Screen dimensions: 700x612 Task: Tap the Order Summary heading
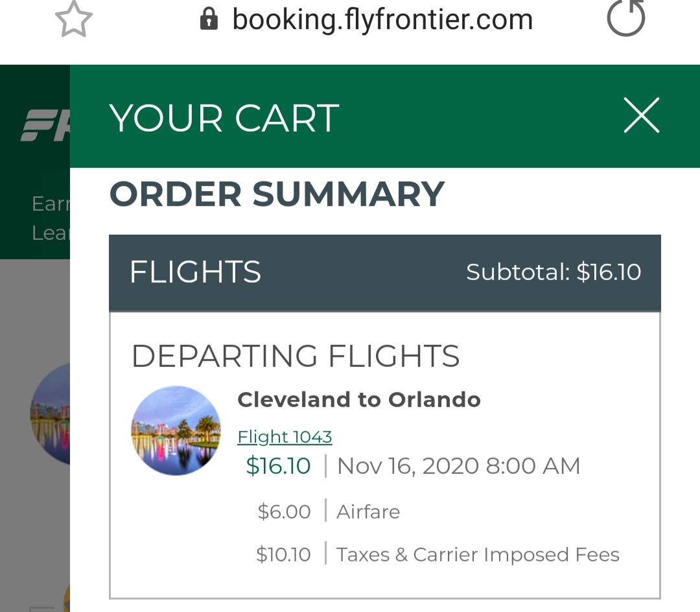[x=277, y=194]
